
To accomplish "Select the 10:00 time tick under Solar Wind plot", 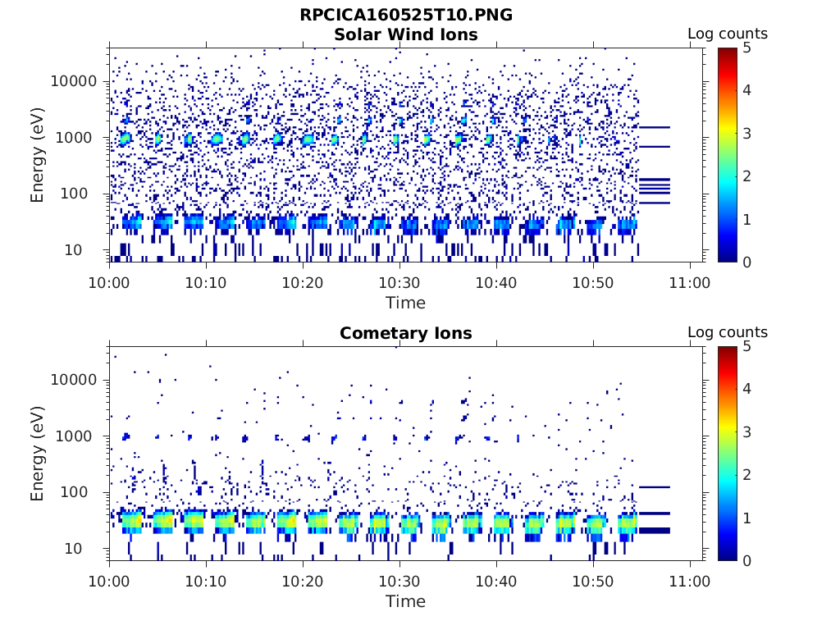I will click(x=109, y=282).
